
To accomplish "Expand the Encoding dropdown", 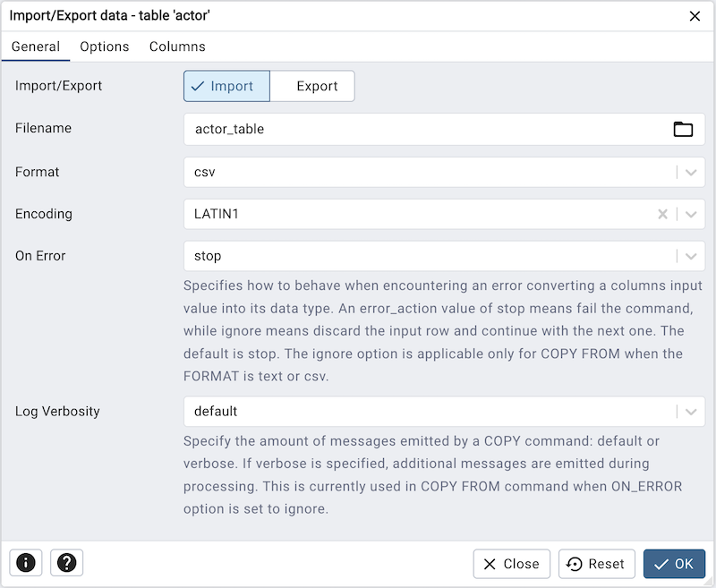I will pos(689,214).
